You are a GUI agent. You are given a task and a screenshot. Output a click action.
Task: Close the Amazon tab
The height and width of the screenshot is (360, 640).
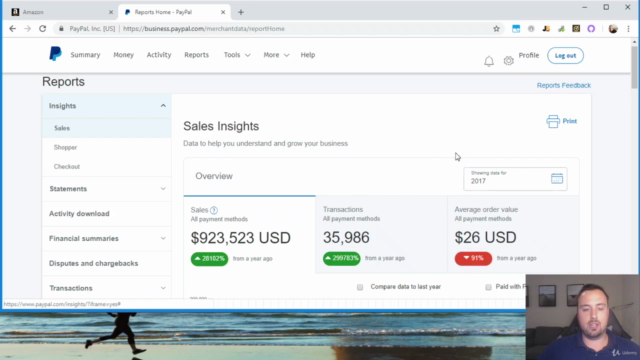(x=111, y=12)
